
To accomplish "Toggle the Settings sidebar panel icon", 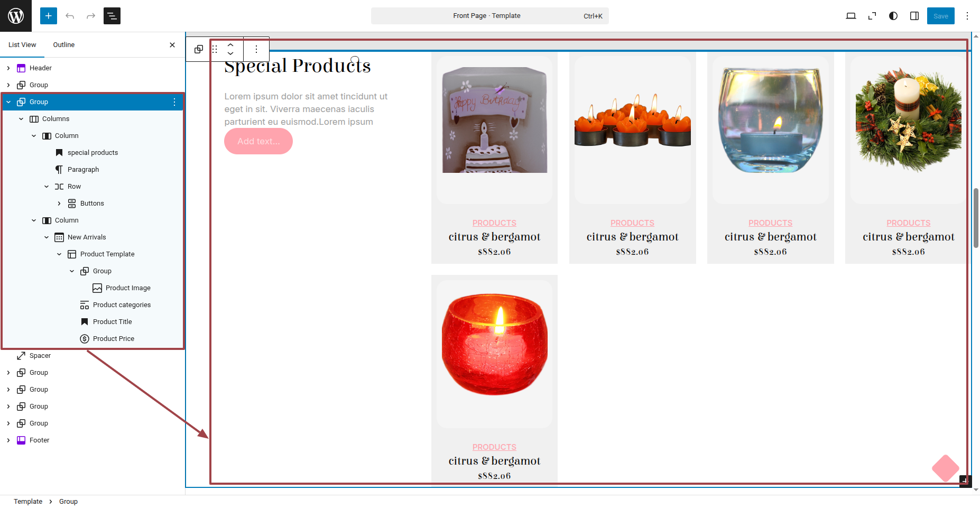I will click(914, 16).
